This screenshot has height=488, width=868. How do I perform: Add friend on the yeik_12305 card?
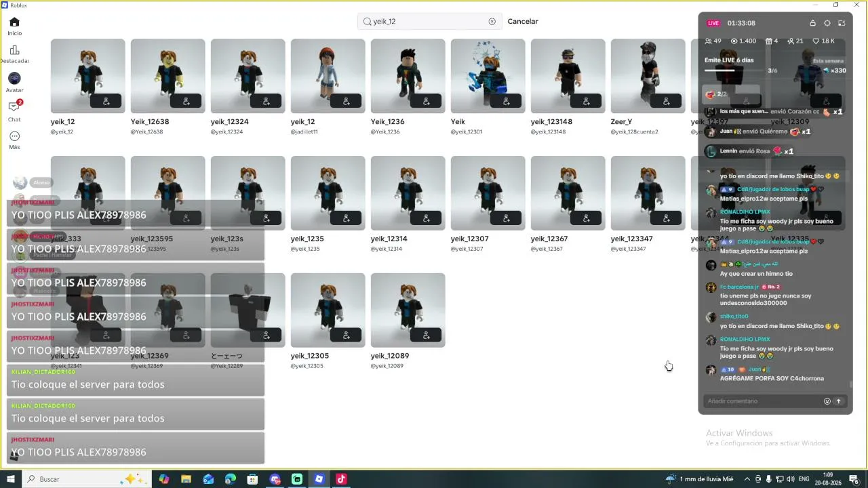346,335
